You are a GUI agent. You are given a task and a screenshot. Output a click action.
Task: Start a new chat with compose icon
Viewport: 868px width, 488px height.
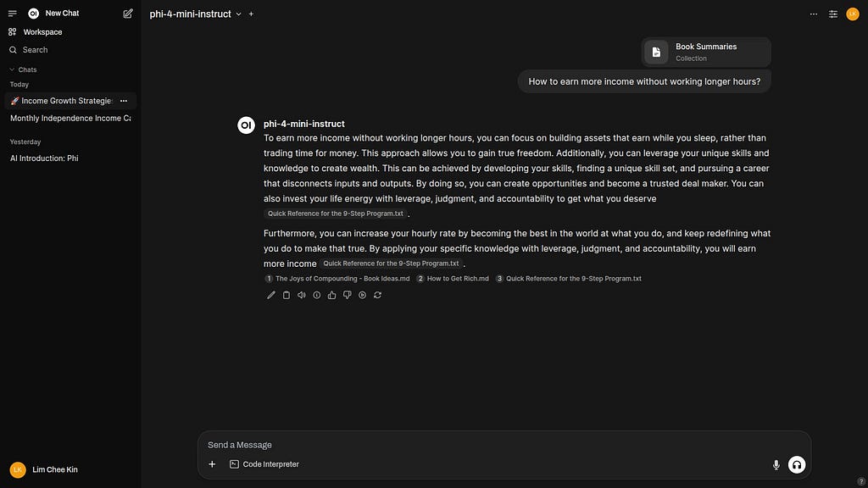(x=128, y=14)
